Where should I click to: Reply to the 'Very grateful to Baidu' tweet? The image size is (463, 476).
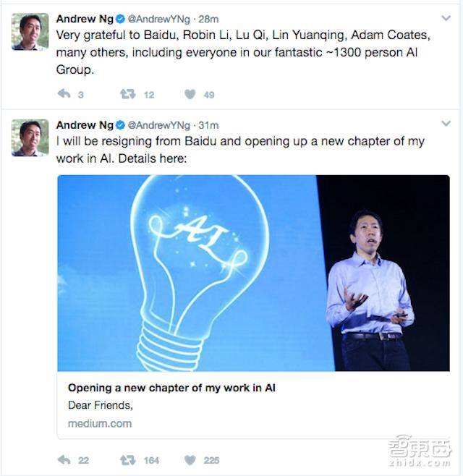(x=64, y=94)
